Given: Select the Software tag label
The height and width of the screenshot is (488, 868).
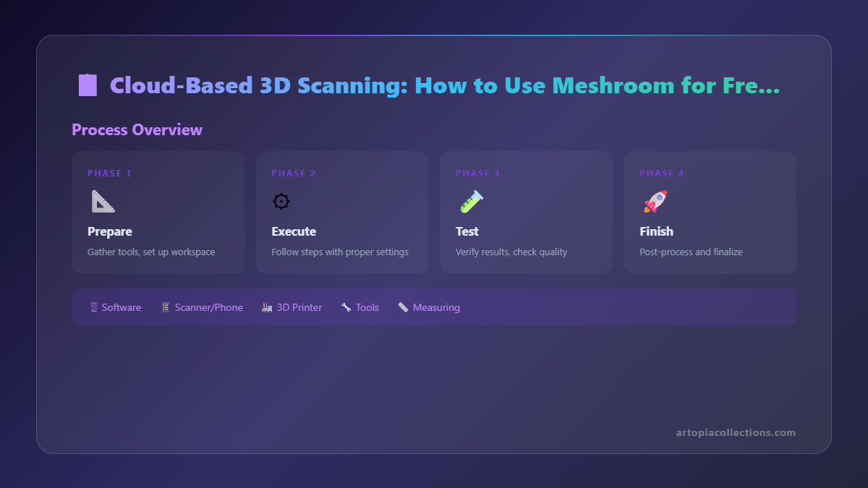Looking at the screenshot, I should (122, 307).
